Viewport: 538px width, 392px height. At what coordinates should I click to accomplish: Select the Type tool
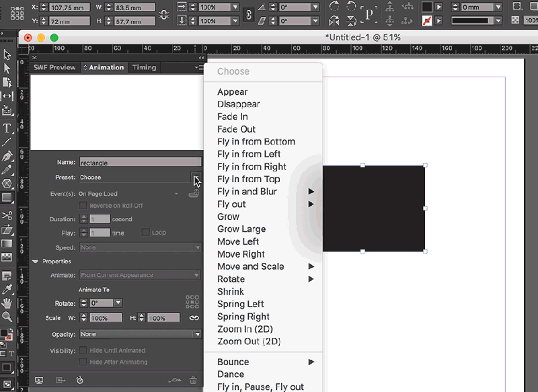pyautogui.click(x=7, y=128)
